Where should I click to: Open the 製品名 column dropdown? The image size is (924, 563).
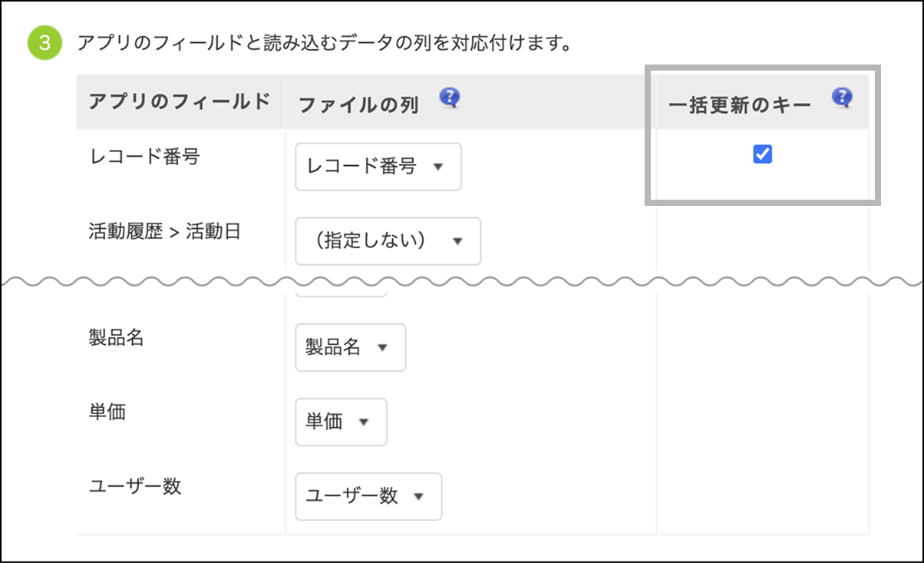coord(350,347)
